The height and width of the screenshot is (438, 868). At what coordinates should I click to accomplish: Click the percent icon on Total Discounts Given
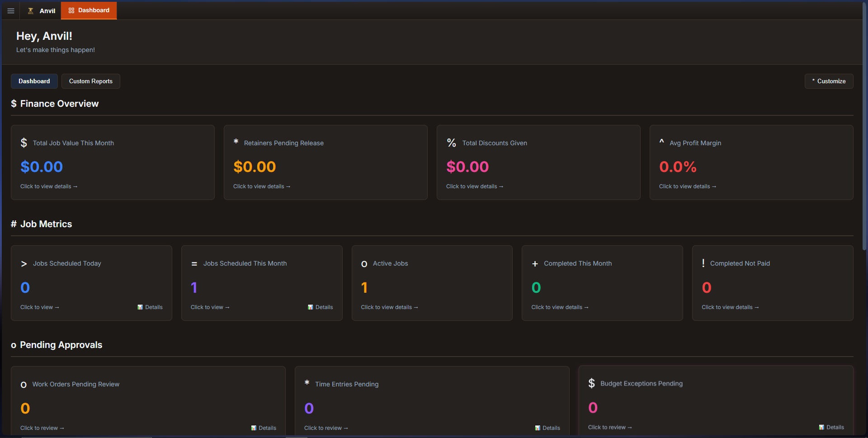[x=451, y=143]
